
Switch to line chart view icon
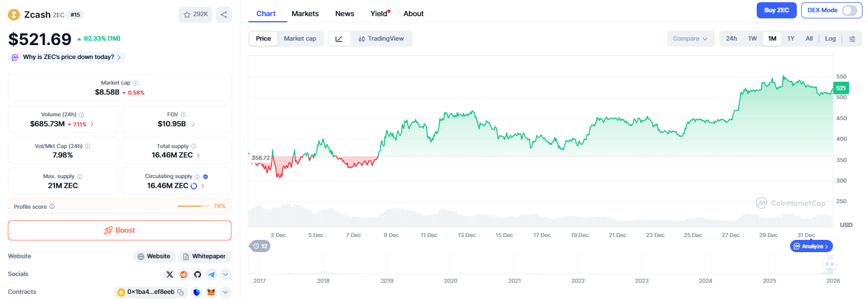click(x=339, y=38)
